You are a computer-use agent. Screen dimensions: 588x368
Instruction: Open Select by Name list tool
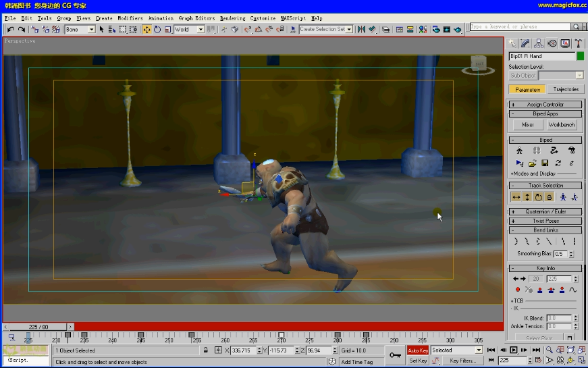(112, 29)
